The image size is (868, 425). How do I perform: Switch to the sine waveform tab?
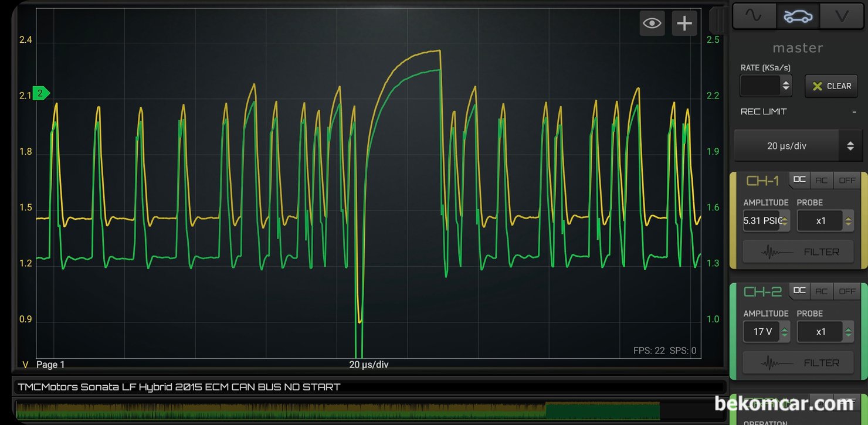tap(754, 16)
